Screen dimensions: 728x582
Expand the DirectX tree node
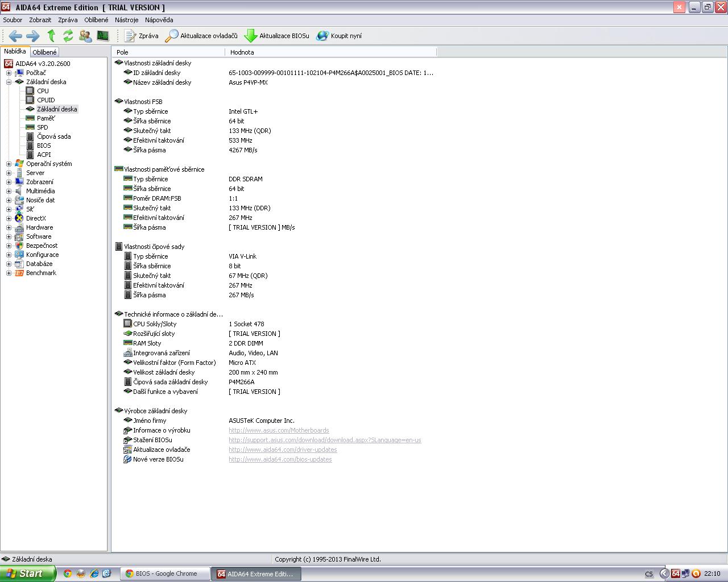[x=9, y=218]
